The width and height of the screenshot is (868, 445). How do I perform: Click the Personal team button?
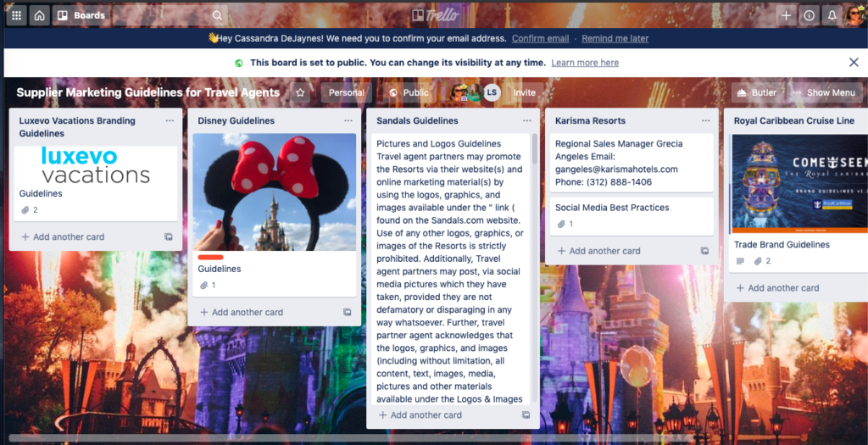point(347,92)
